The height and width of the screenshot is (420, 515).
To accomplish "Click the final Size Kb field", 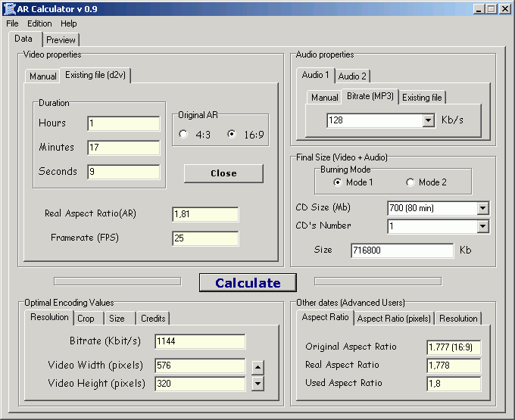I will pyautogui.click(x=402, y=250).
